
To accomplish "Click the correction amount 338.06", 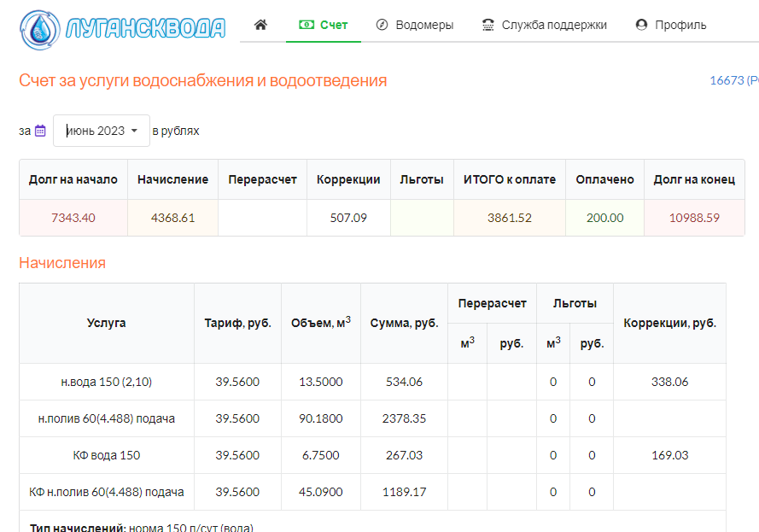I will (670, 382).
